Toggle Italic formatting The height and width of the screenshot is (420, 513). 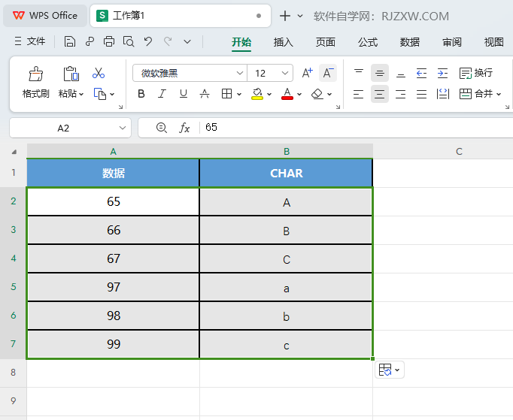point(162,94)
